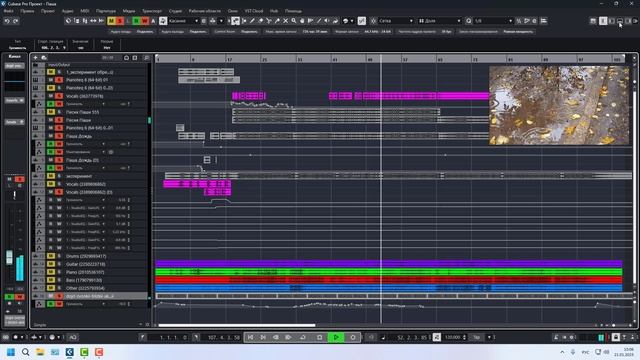This screenshot has width=640, height=360.
Task: Select the Erase tool
Action: pos(260,21)
